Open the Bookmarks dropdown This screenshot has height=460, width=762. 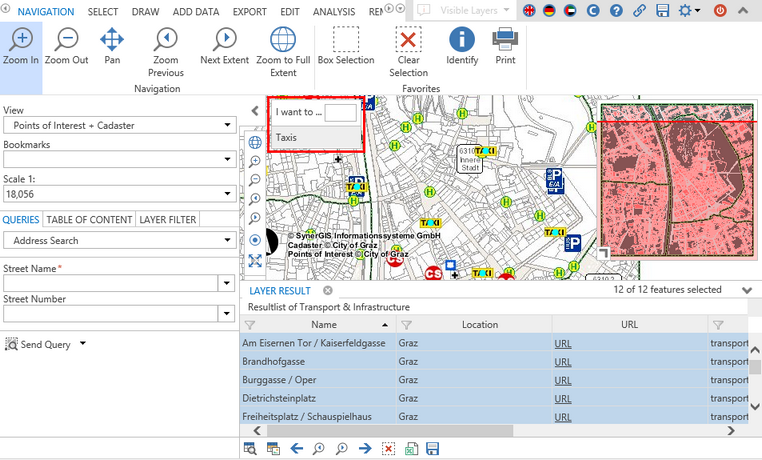click(x=120, y=159)
